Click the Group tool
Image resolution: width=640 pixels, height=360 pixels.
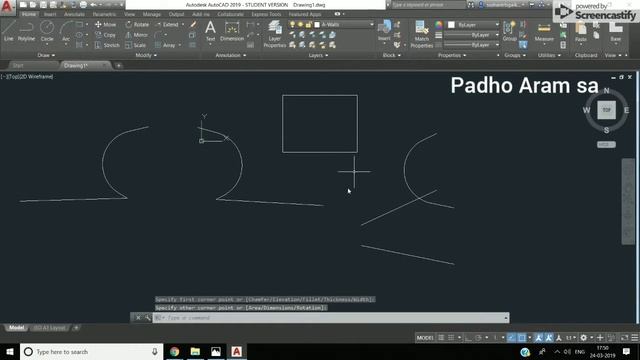pos(509,31)
